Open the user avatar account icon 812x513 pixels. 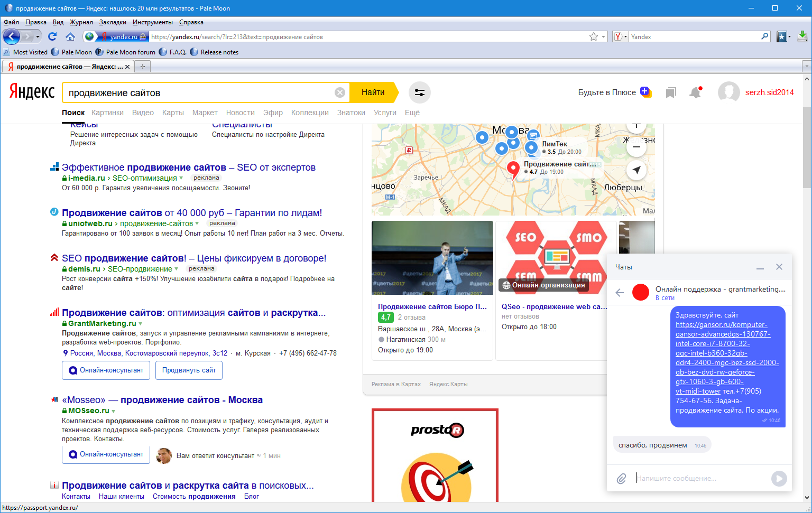[x=728, y=92]
